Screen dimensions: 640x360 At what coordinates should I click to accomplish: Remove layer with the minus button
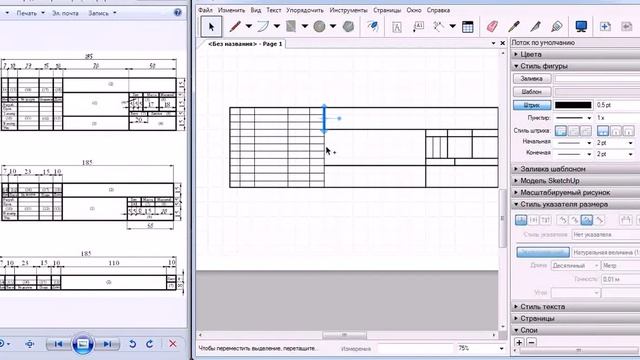tap(531, 342)
